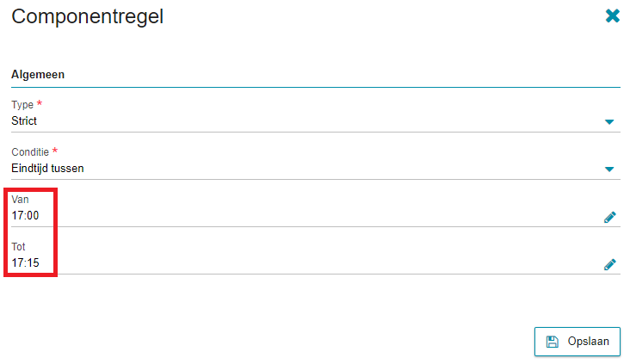The height and width of the screenshot is (364, 630).
Task: Expand the Conditie dropdown arrow
Action: click(x=609, y=170)
